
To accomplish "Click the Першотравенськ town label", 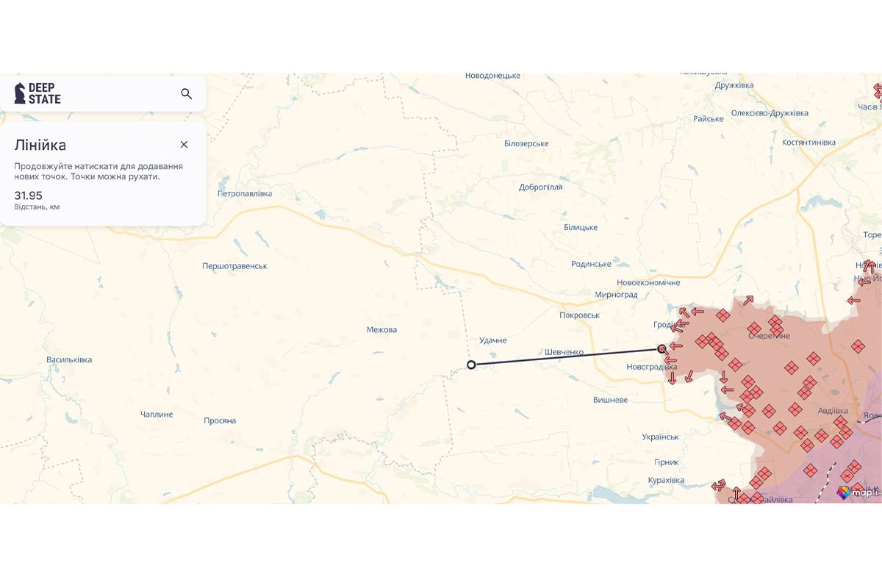I will pos(234,266).
